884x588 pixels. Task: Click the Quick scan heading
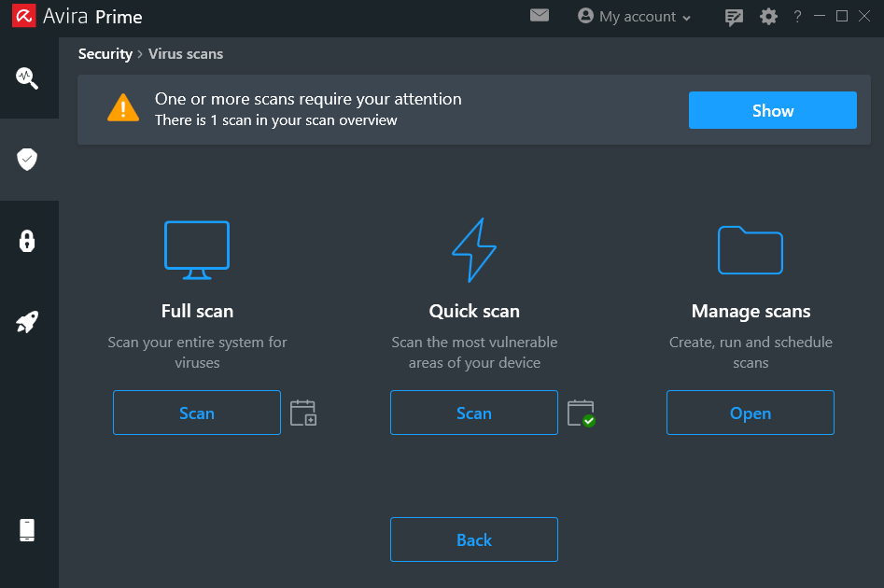[x=474, y=311]
